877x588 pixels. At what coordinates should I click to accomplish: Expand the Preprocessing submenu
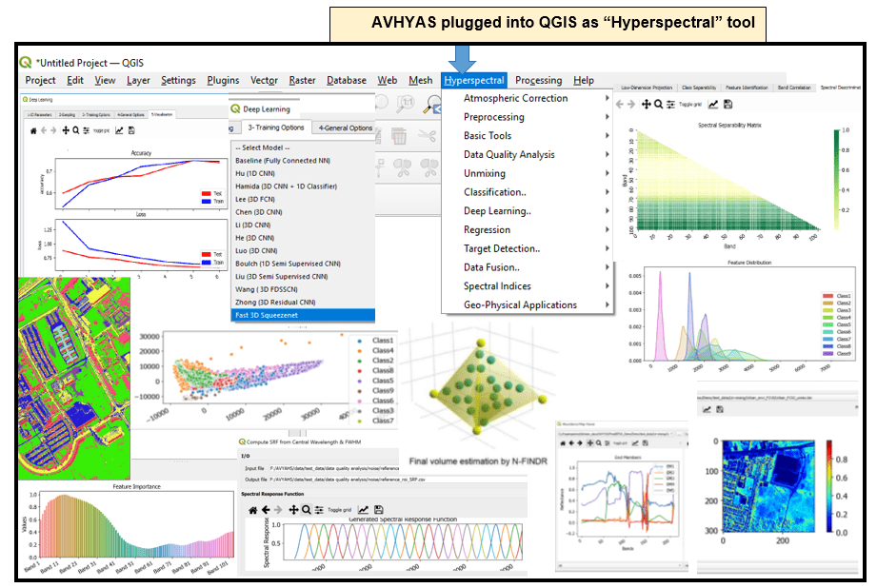tap(528, 117)
